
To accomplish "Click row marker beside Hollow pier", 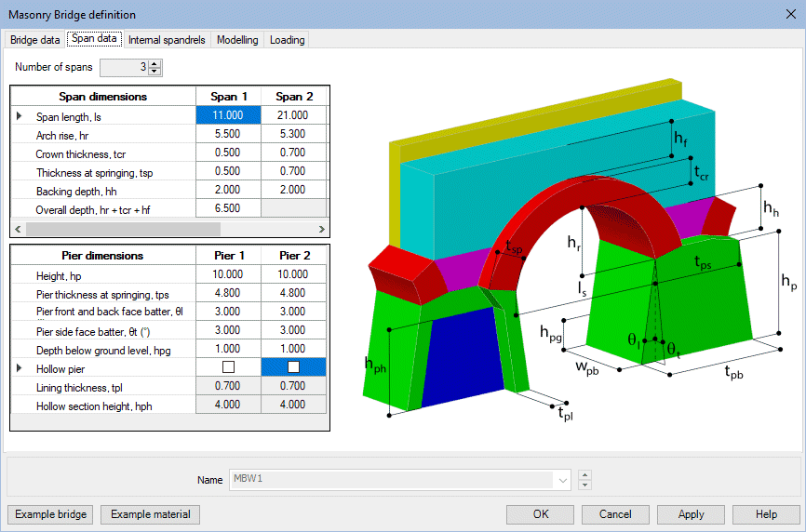I will coord(19,368).
